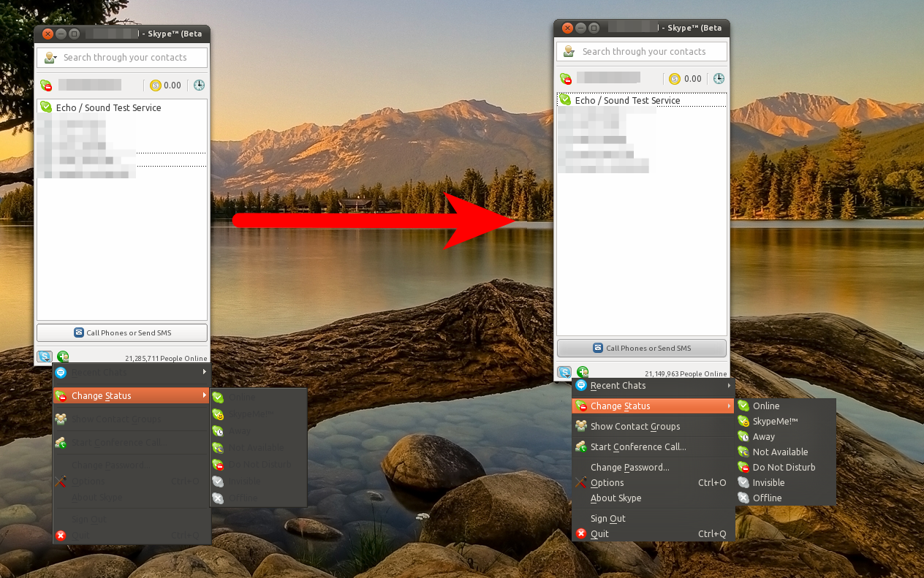Choose Show Contact Groups in right window menu

point(654,426)
